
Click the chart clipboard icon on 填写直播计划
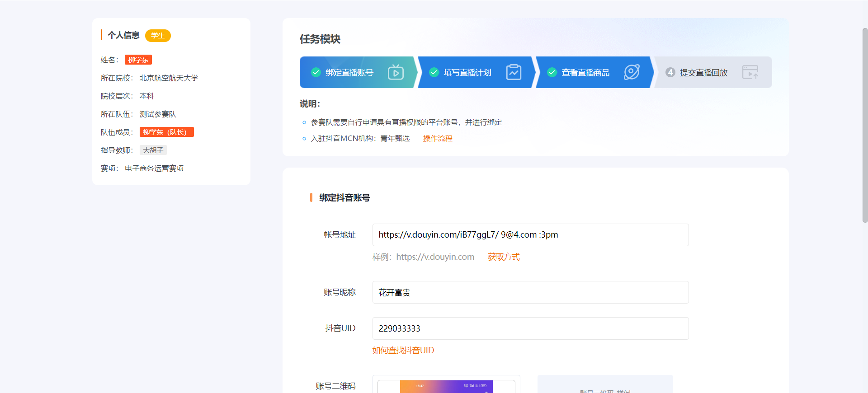(x=514, y=72)
